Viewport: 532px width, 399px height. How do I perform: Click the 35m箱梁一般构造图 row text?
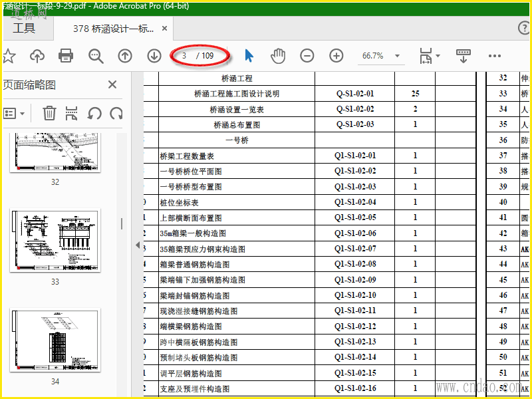click(193, 233)
